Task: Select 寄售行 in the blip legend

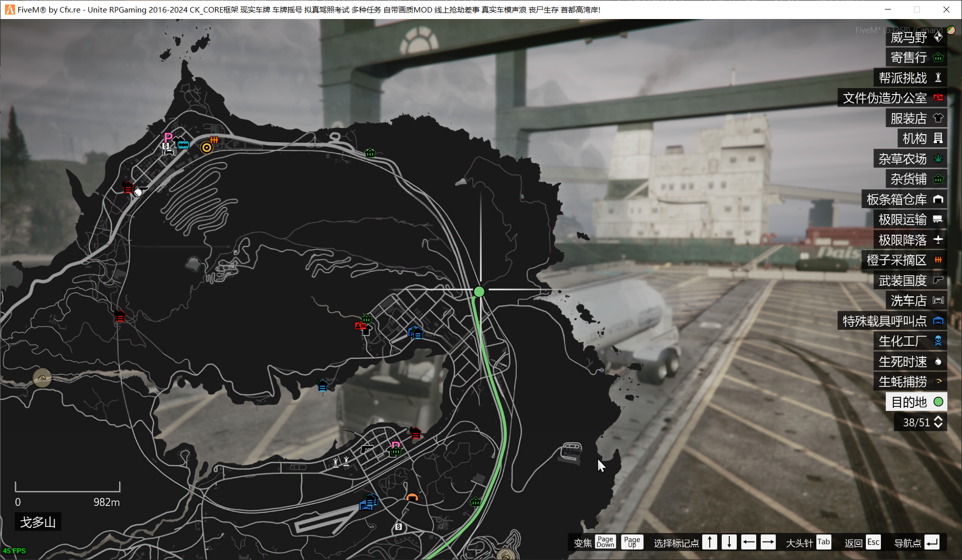Action: 916,58
